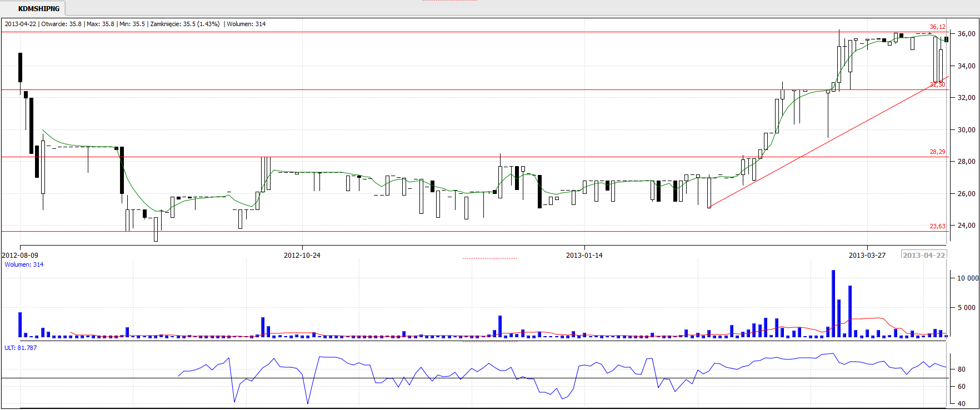Click the Min: 35.5 header value
980x410 pixels.
click(x=132, y=24)
